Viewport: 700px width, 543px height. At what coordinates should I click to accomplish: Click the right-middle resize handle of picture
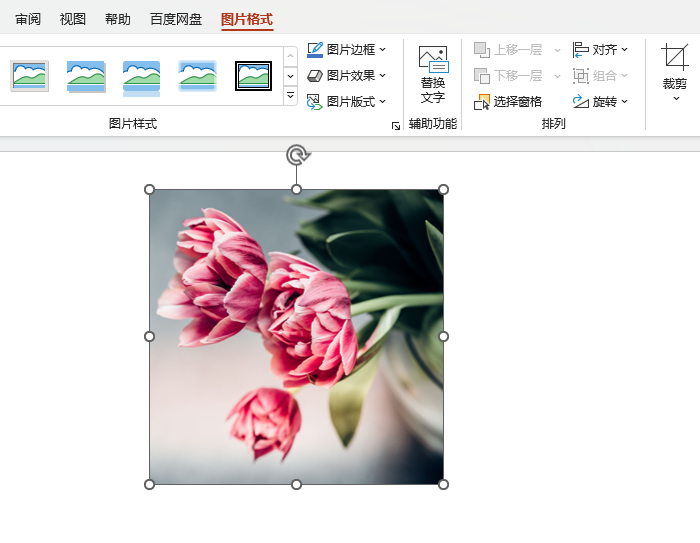(x=443, y=337)
